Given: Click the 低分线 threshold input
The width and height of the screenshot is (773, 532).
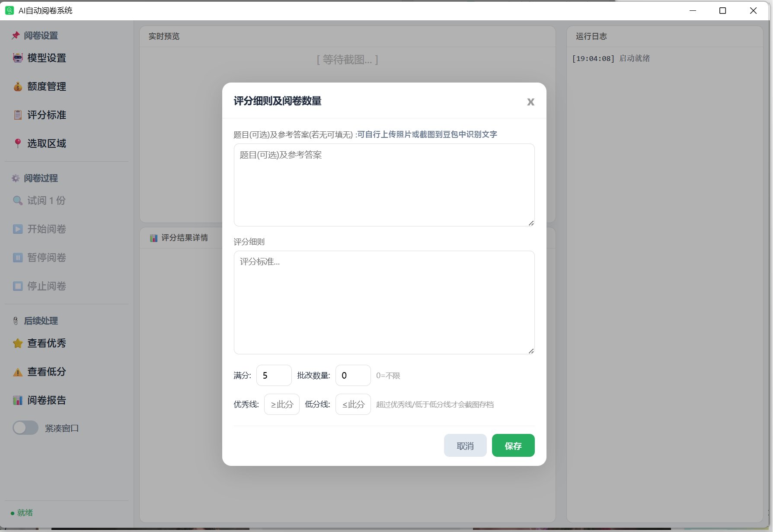Looking at the screenshot, I should 353,404.
